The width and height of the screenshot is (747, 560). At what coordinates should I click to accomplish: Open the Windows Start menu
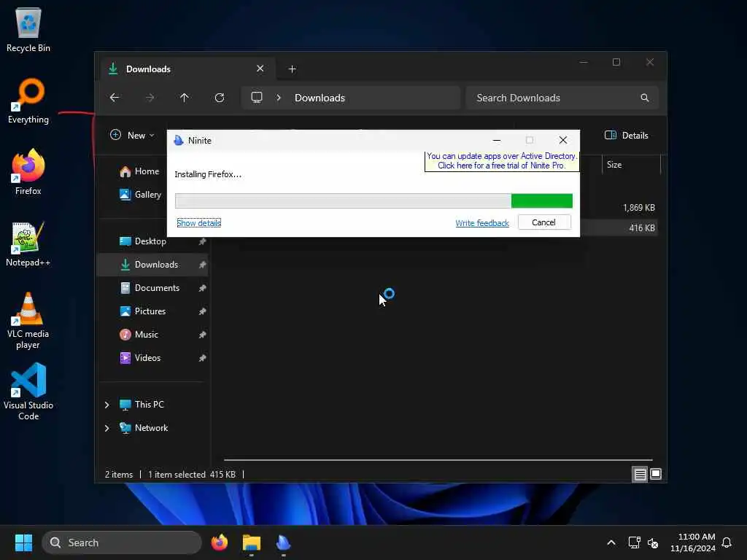pyautogui.click(x=23, y=542)
